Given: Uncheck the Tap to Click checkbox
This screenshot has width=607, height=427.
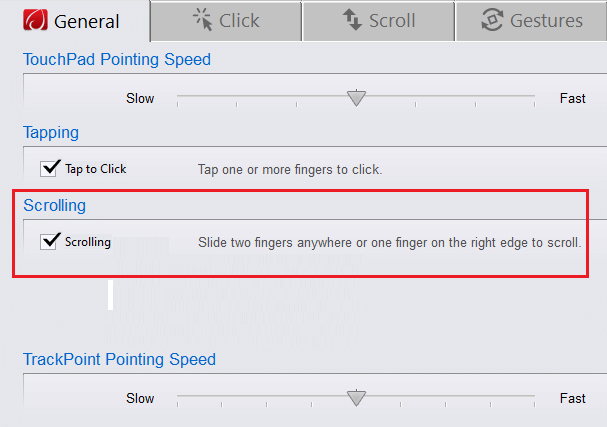Looking at the screenshot, I should pos(49,169).
